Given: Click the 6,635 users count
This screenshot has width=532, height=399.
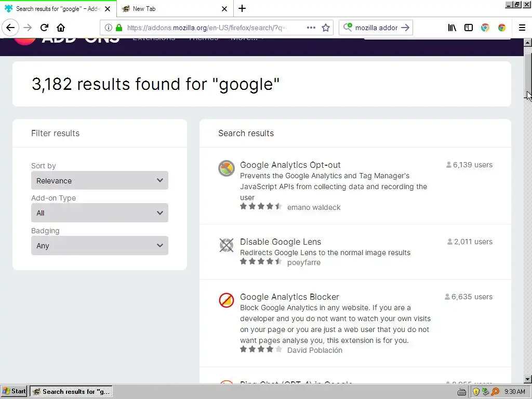Looking at the screenshot, I should [x=469, y=297].
